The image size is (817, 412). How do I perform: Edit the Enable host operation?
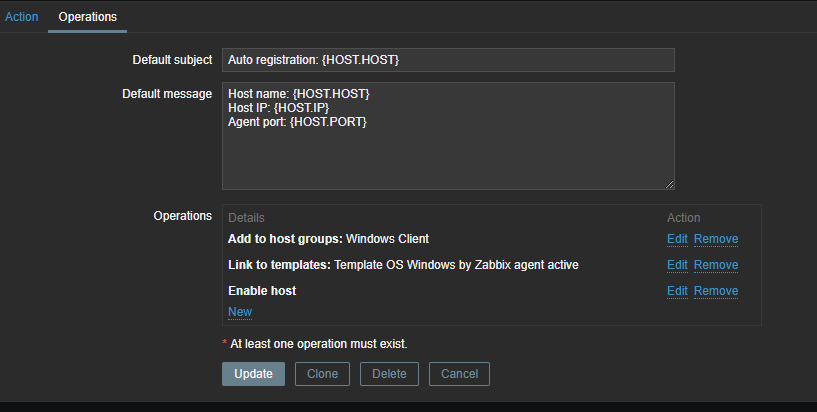pos(677,291)
